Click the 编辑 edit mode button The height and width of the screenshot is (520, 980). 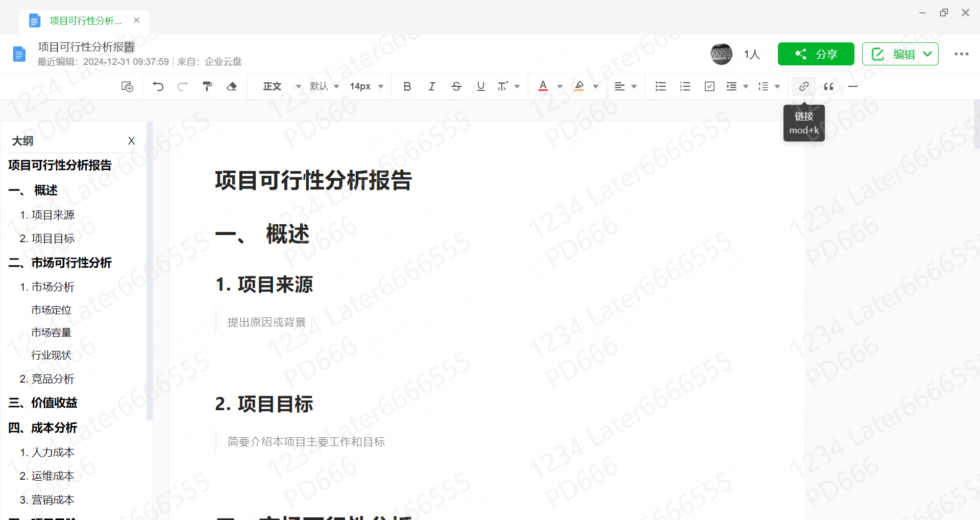click(900, 54)
